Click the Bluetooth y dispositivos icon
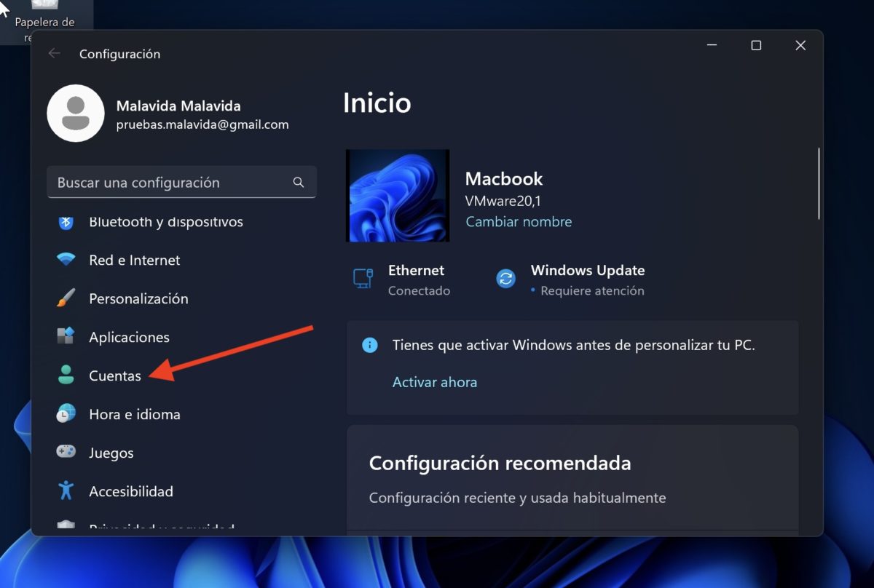 [x=66, y=222]
